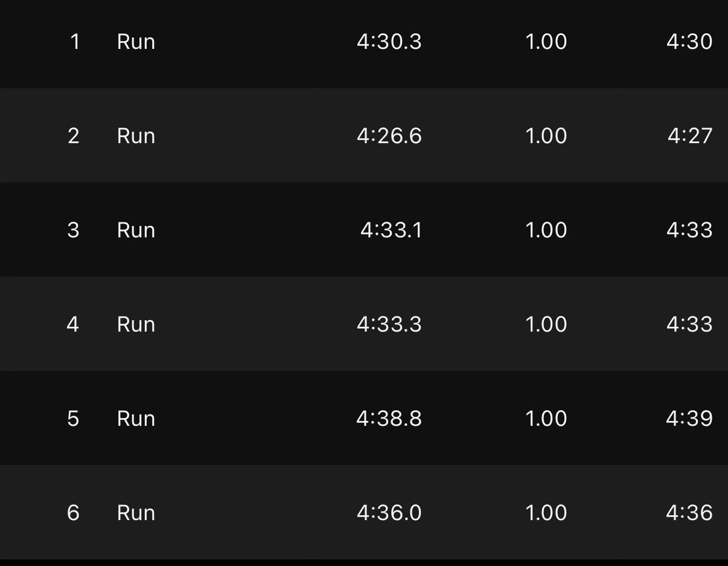The height and width of the screenshot is (566, 728).
Task: Open lap time 4:33.1
Action: coord(391,230)
